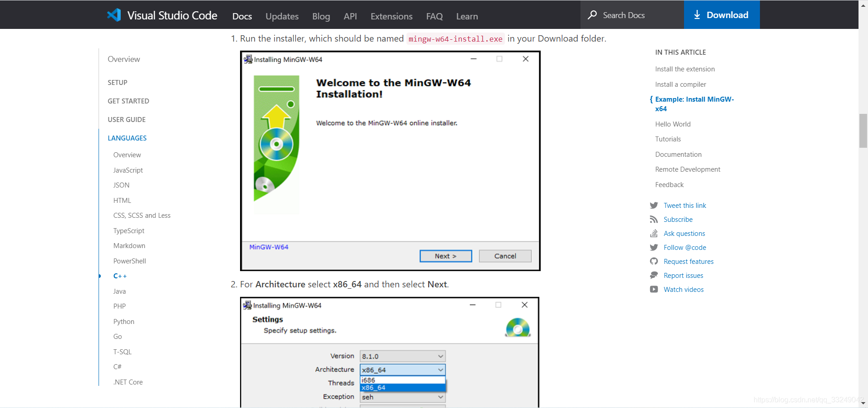Click the Stack Overflow icon beside Ask questions
868x408 pixels.
[x=654, y=234]
